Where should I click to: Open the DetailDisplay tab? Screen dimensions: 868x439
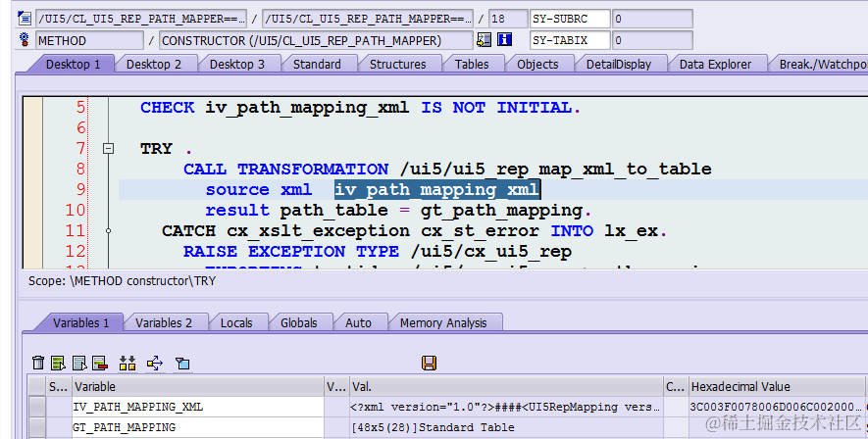click(x=619, y=64)
